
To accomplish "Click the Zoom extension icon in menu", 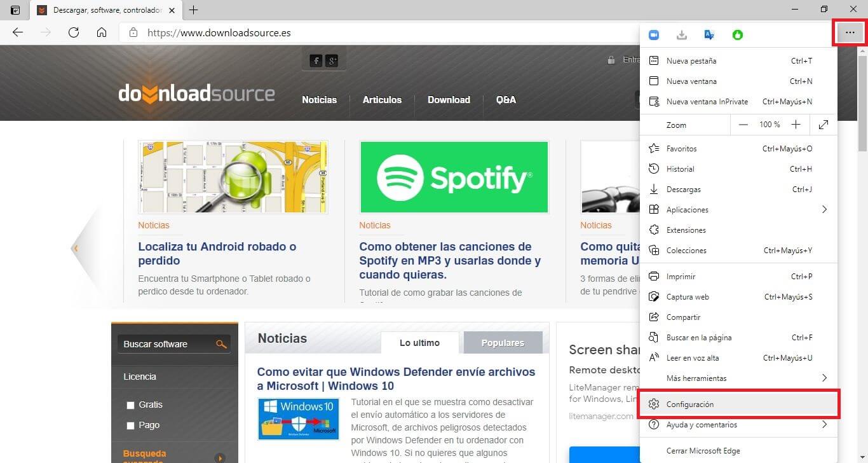I will click(x=654, y=35).
